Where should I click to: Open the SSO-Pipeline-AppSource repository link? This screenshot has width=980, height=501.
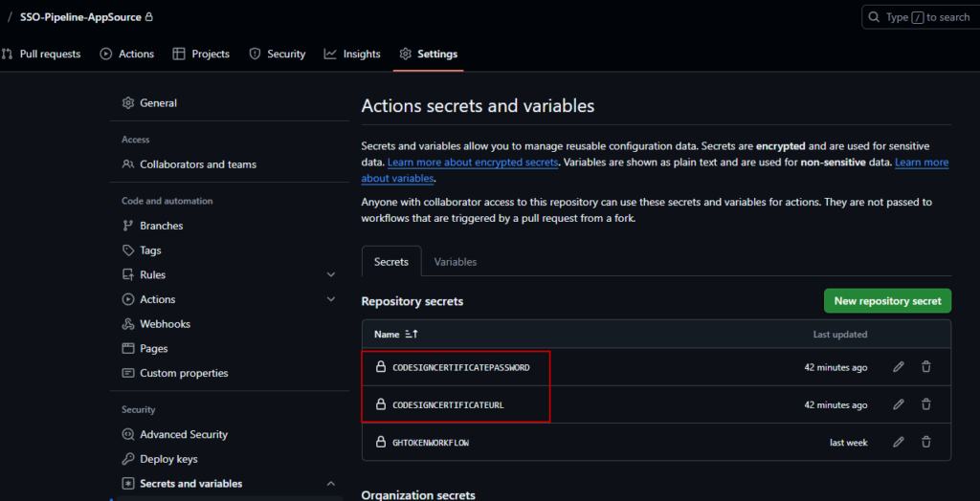[x=80, y=17]
